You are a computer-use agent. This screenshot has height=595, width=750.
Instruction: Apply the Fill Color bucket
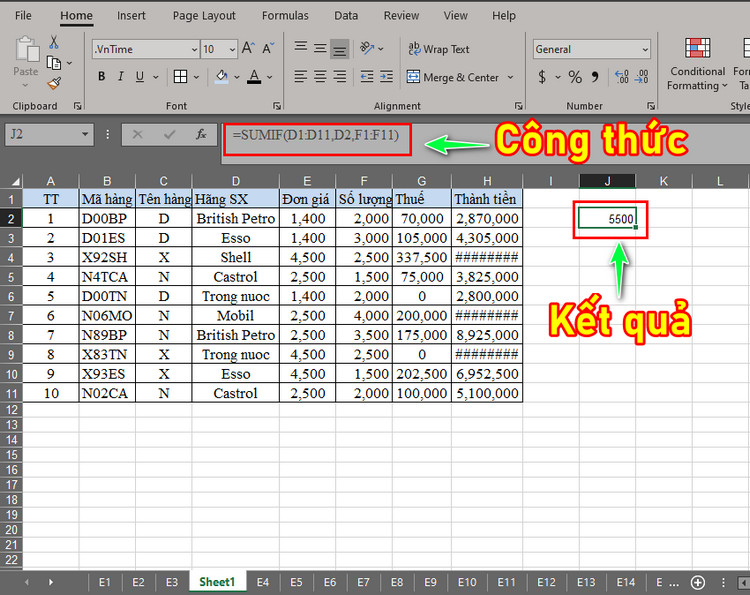coord(221,77)
